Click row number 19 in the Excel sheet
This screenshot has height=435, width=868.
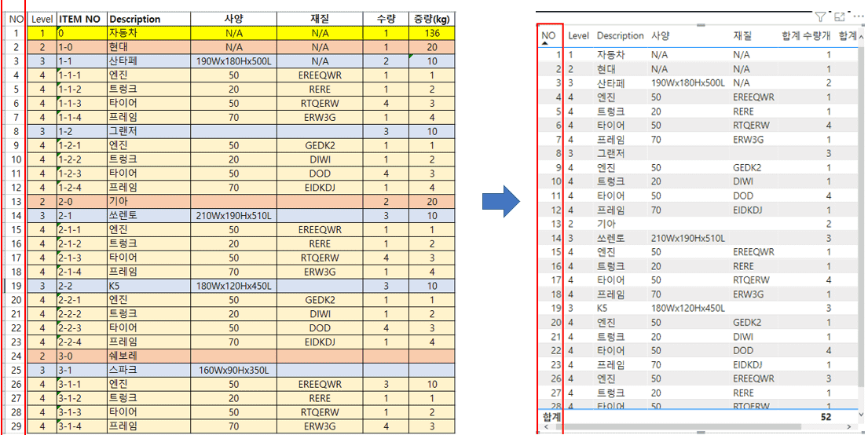[x=16, y=286]
